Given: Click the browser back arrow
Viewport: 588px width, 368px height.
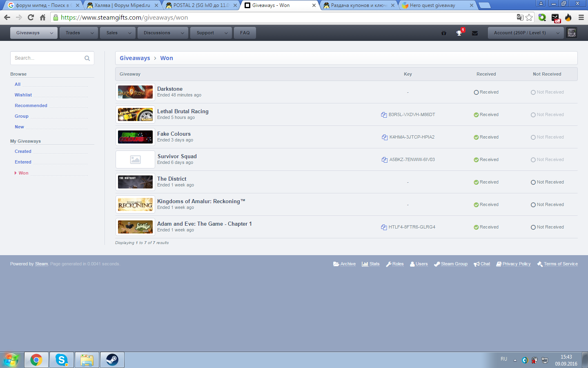Looking at the screenshot, I should point(7,18).
